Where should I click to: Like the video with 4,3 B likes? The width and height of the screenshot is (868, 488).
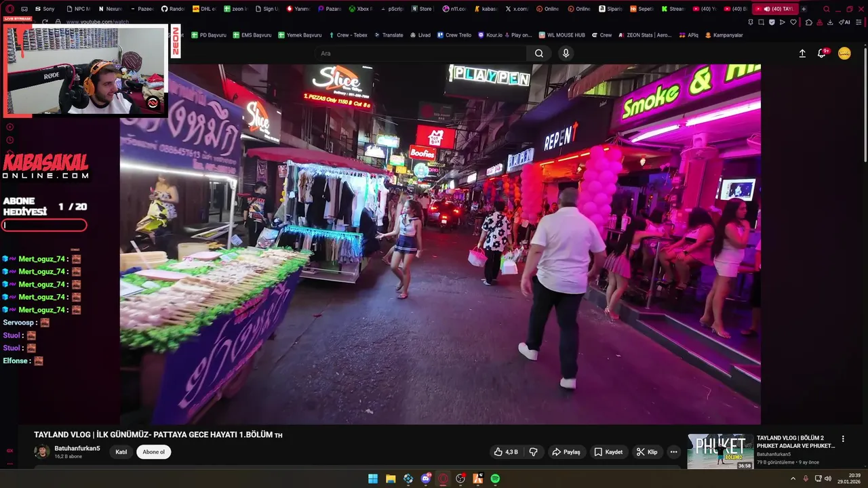point(506,452)
